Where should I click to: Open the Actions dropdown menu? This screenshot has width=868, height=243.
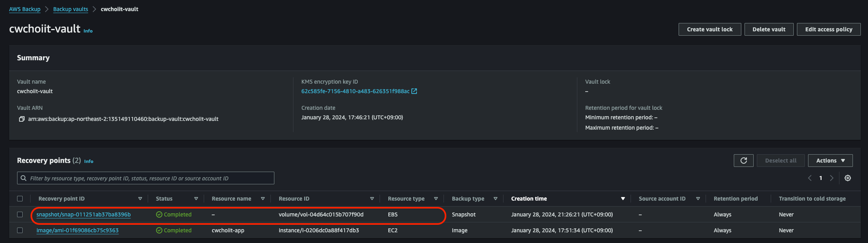pos(830,161)
